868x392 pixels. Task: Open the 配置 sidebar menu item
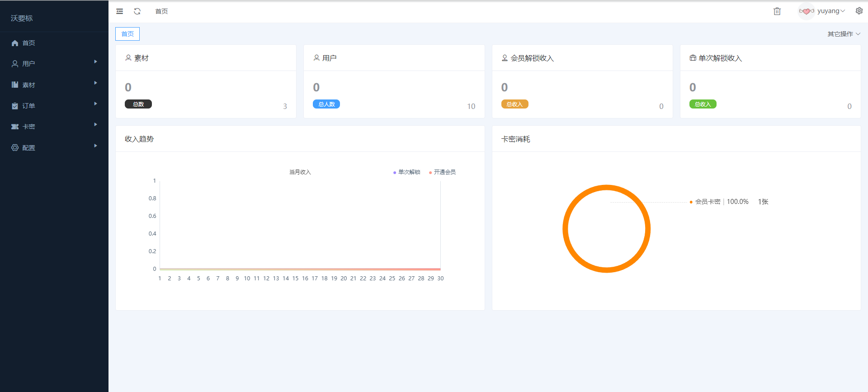[x=54, y=147]
